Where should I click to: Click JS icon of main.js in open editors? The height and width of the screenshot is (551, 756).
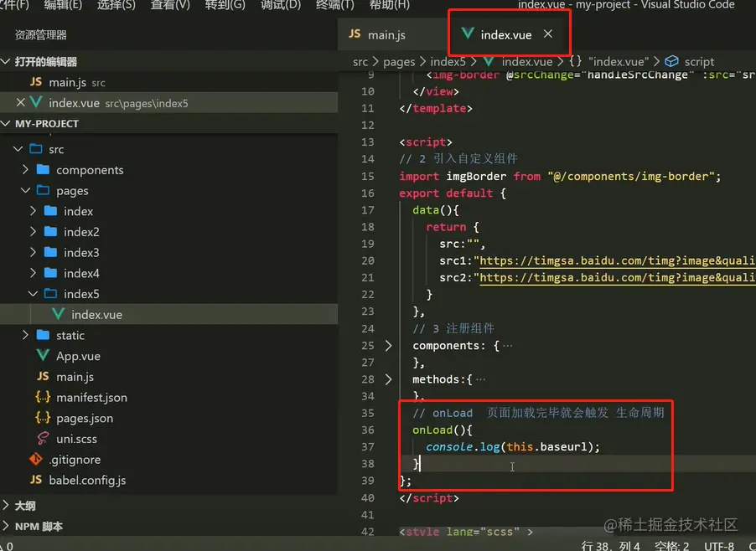[x=36, y=82]
